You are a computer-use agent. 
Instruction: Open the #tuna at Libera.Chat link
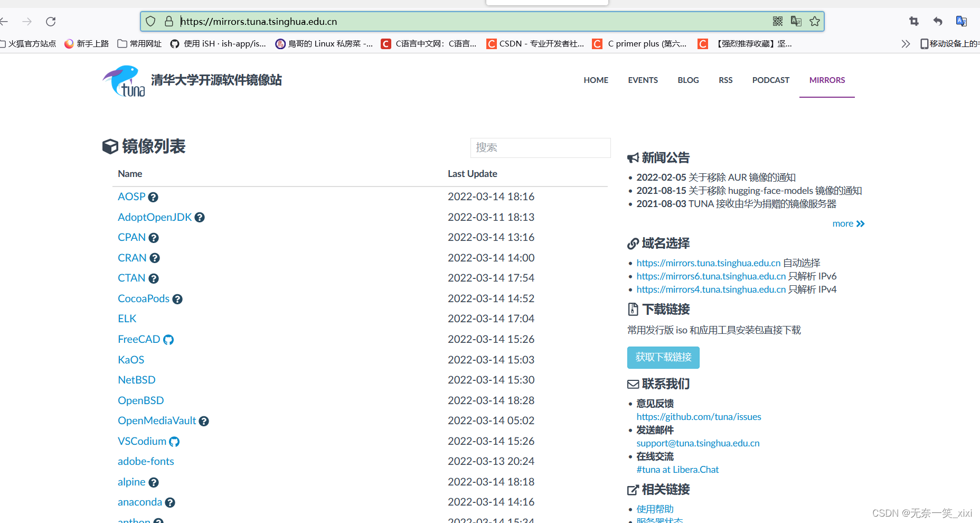(x=677, y=470)
